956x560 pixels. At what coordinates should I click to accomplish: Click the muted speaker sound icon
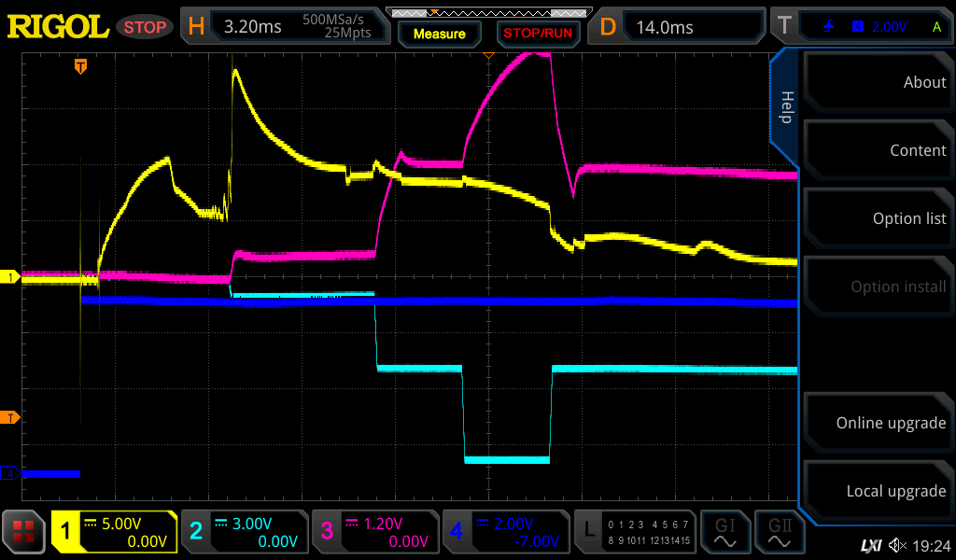[x=897, y=545]
